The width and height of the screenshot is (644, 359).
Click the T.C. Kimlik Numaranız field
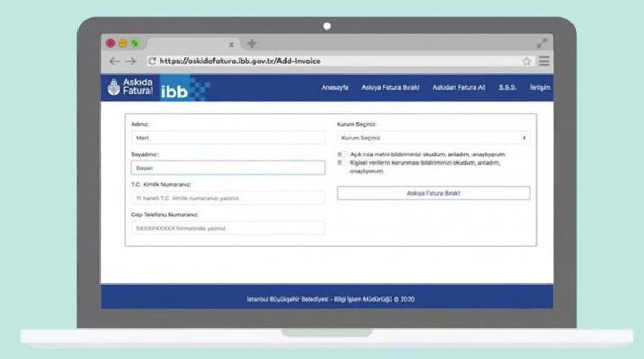click(x=227, y=198)
